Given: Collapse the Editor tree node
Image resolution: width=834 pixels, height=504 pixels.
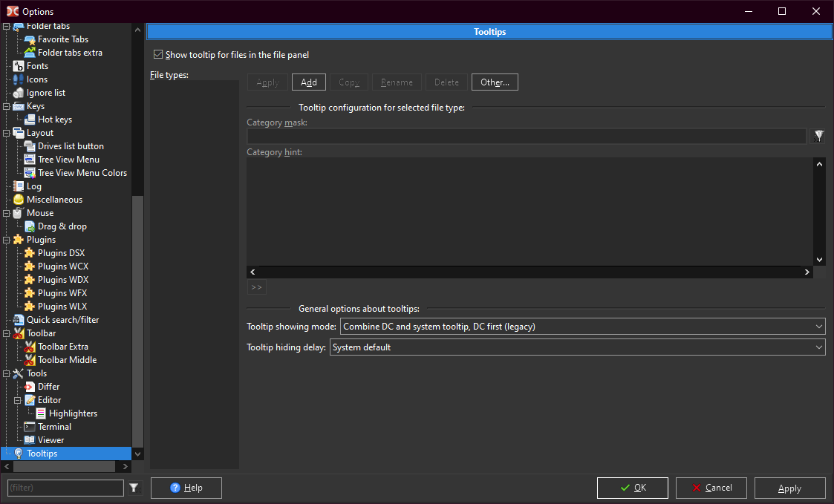Looking at the screenshot, I should [19, 400].
